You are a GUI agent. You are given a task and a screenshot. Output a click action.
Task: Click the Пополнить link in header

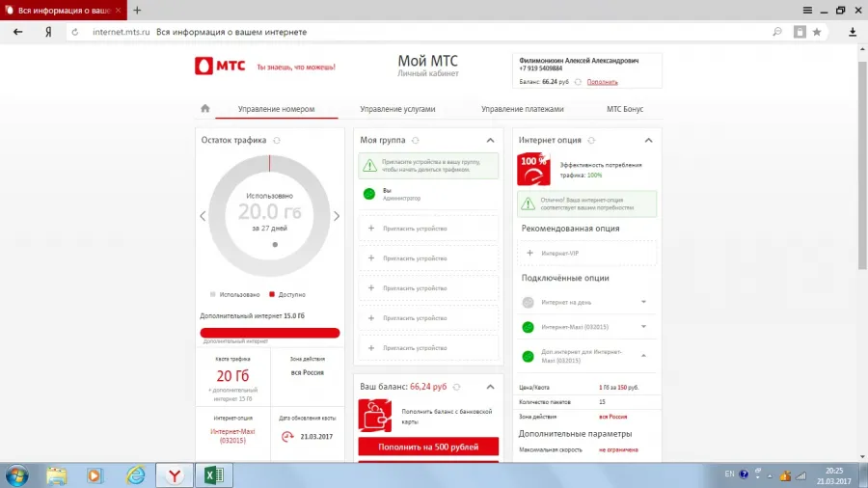click(x=602, y=82)
